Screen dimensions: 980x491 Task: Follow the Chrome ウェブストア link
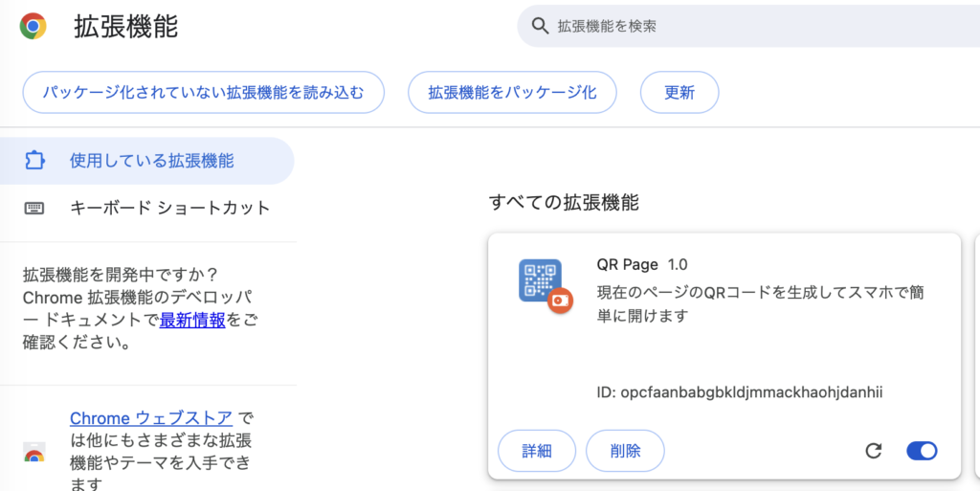tap(151, 418)
